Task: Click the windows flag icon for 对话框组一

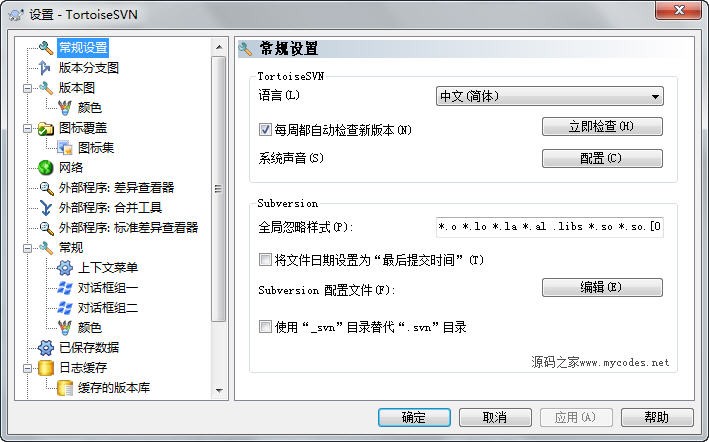Action: [65, 288]
